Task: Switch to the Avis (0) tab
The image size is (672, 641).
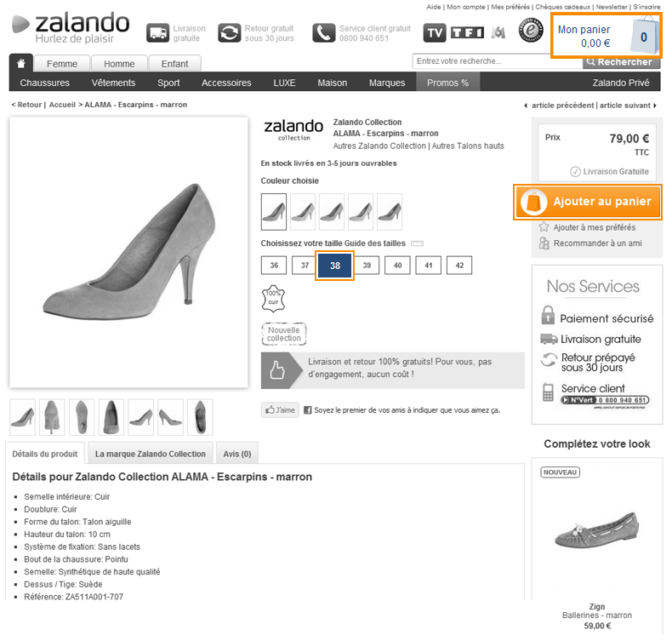Action: click(236, 454)
